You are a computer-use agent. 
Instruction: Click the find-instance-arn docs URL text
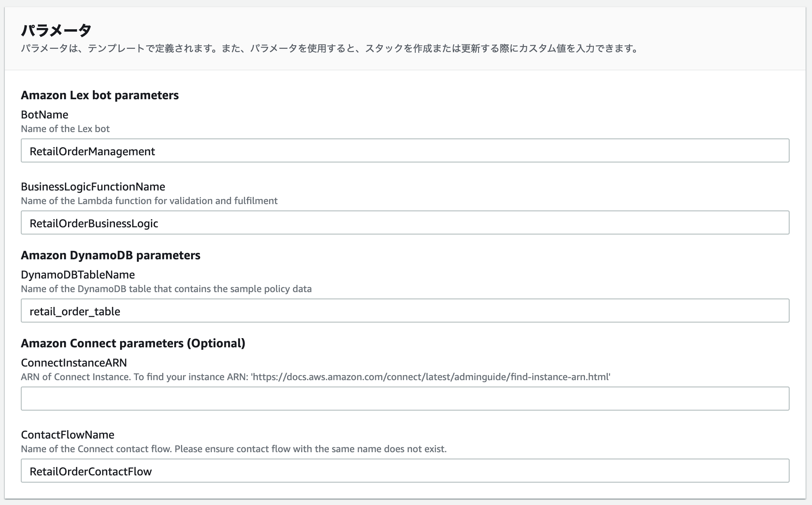click(430, 377)
